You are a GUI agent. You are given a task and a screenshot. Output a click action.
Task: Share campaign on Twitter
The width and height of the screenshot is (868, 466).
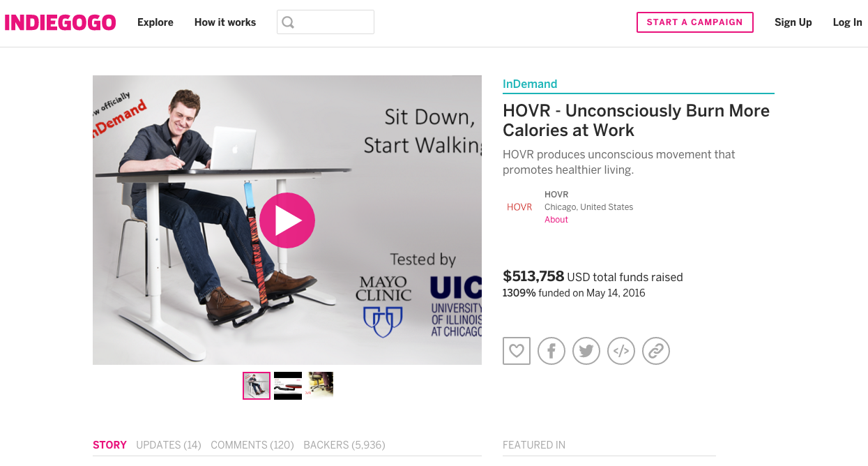(586, 351)
